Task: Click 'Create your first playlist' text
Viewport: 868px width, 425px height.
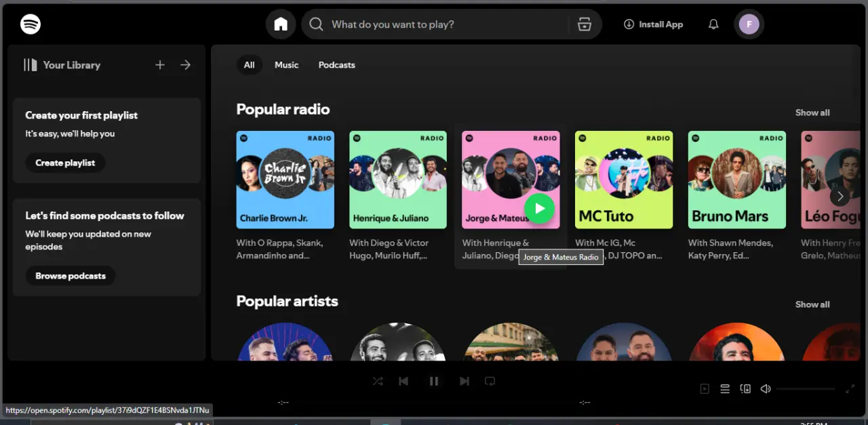Action: pyautogui.click(x=81, y=115)
